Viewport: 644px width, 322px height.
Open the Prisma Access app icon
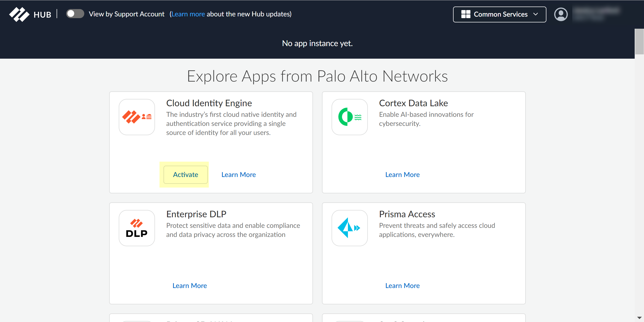(x=349, y=228)
